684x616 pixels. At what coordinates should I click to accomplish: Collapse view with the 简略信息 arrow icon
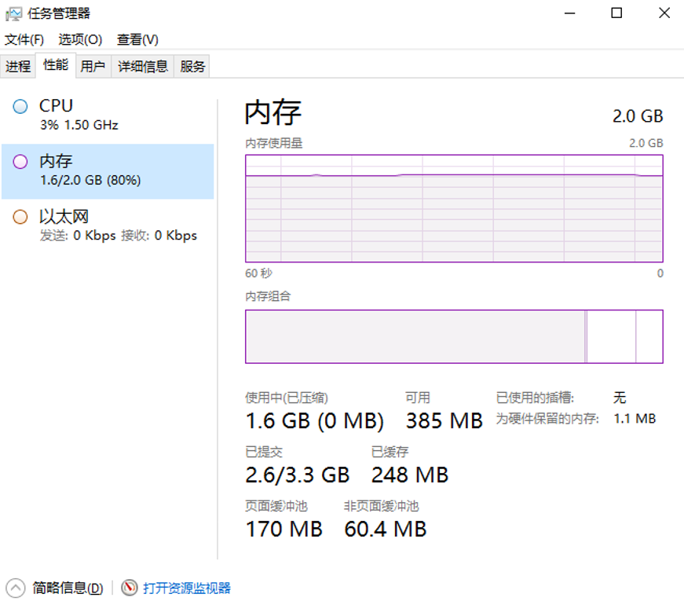[x=16, y=588]
